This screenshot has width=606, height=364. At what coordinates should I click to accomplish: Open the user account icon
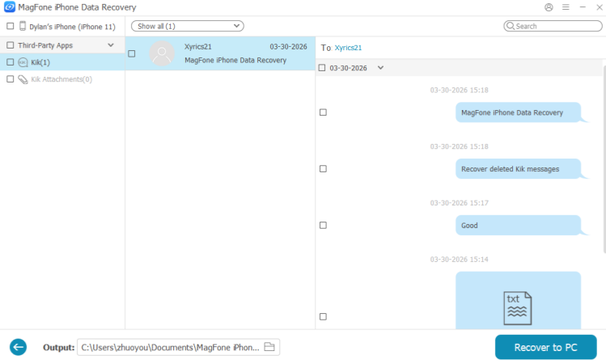tap(549, 7)
